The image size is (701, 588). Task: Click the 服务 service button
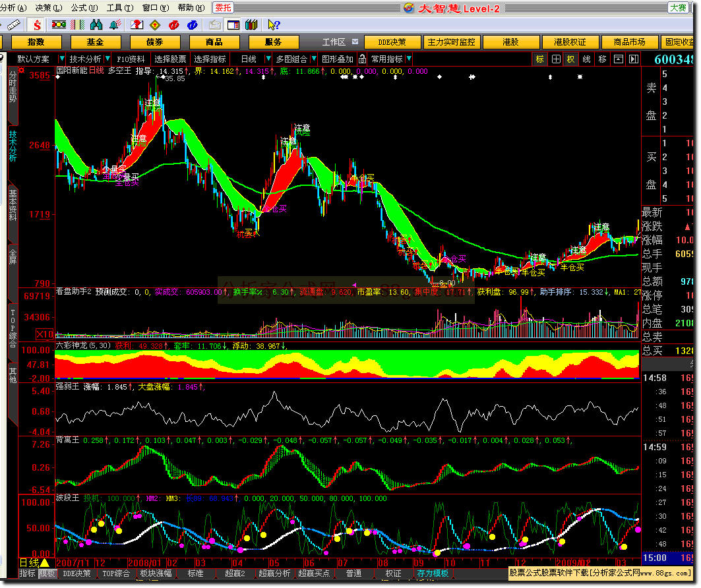click(x=274, y=42)
